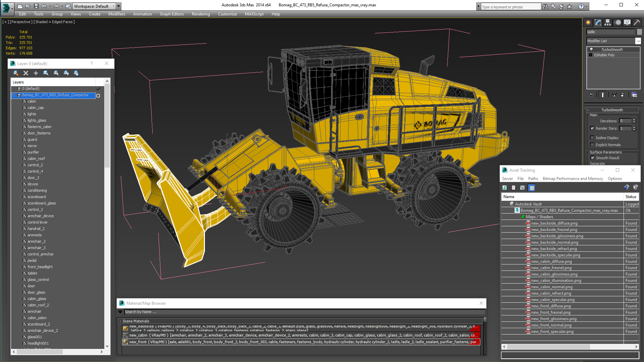Image resolution: width=644 pixels, height=362 pixels.
Task: Open Material Browser options arrow
Action: click(x=120, y=312)
